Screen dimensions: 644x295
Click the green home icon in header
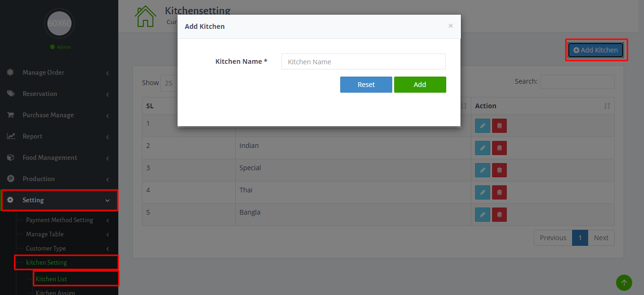(x=145, y=17)
